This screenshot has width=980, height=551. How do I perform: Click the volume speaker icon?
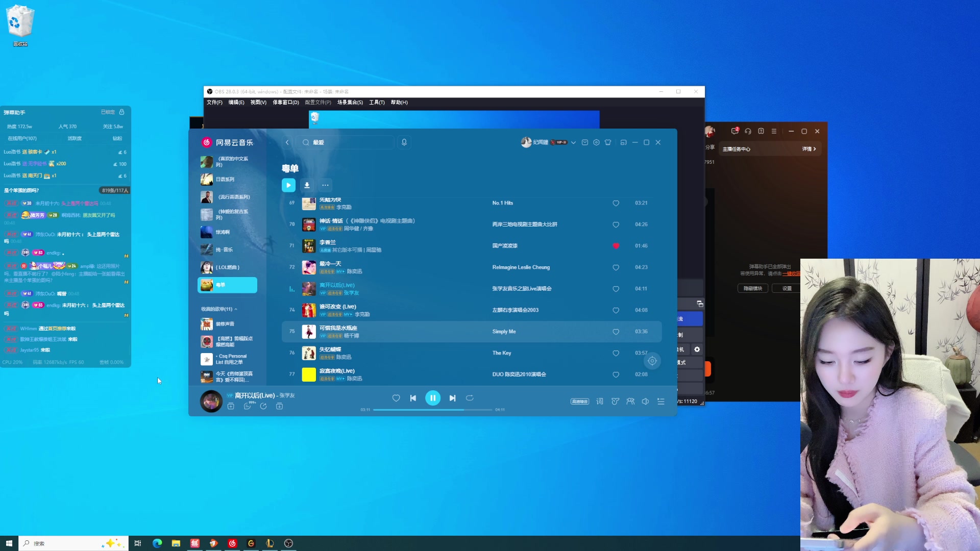pyautogui.click(x=645, y=402)
